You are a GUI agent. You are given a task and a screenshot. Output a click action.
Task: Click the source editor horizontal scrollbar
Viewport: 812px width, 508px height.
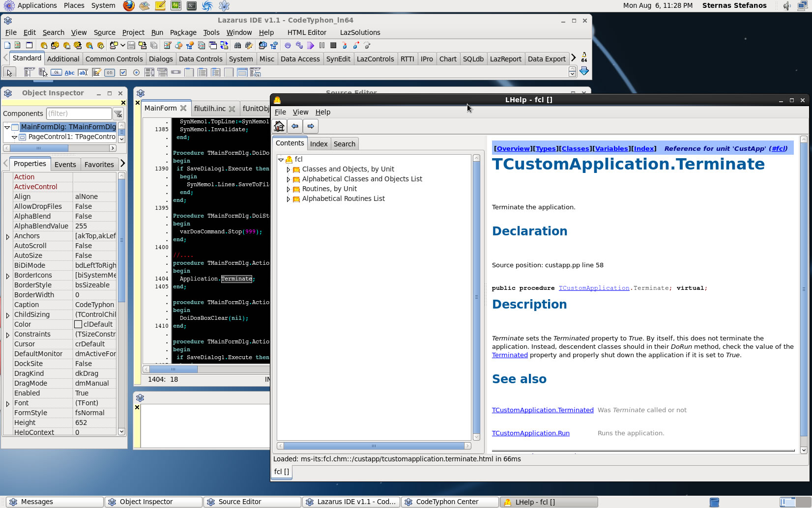(206, 369)
